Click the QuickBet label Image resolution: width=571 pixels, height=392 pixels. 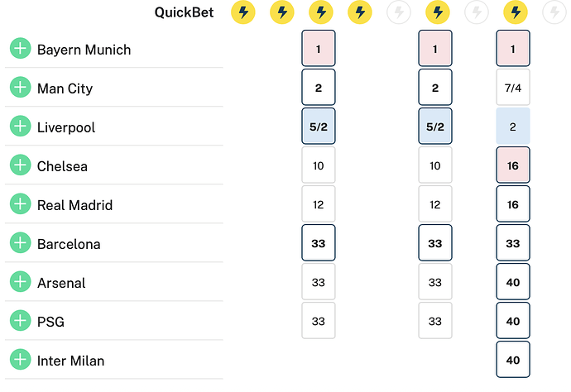(184, 12)
